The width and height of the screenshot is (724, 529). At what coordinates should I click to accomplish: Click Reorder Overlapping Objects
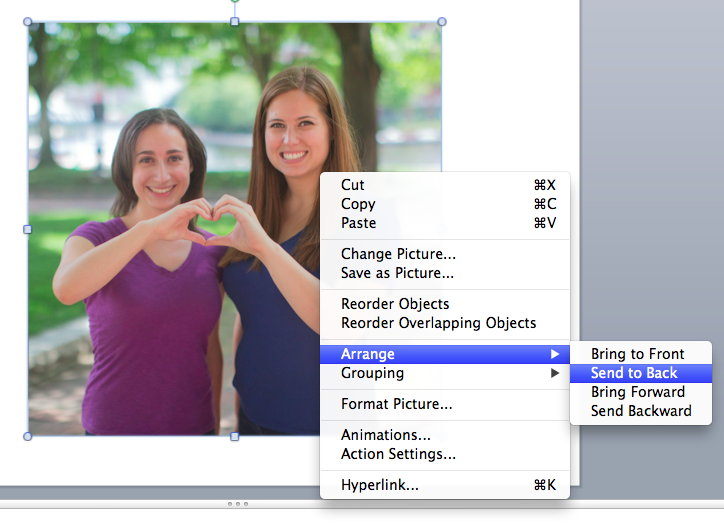pyautogui.click(x=438, y=323)
